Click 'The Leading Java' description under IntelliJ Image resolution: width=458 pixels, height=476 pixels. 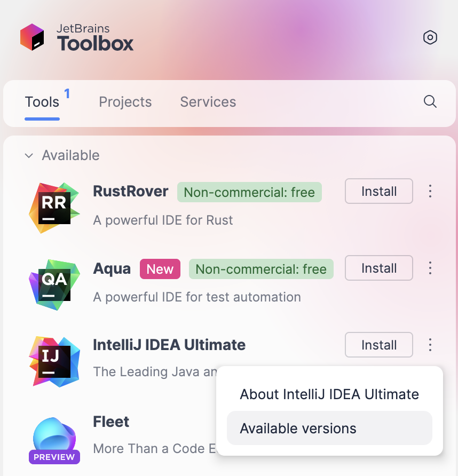pos(155,372)
